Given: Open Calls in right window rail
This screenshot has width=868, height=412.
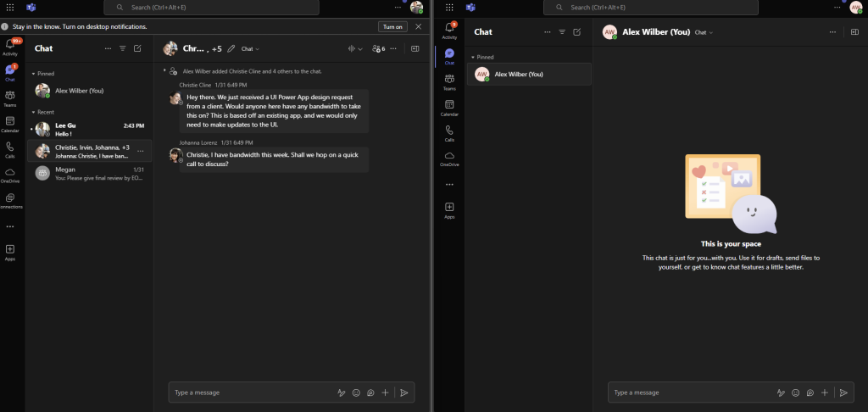Looking at the screenshot, I should 449,132.
